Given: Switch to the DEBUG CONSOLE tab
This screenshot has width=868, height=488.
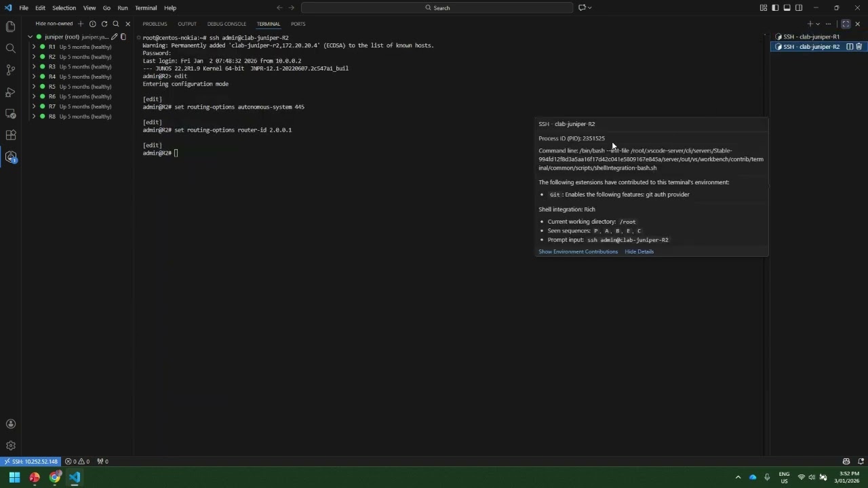Looking at the screenshot, I should coord(226,24).
